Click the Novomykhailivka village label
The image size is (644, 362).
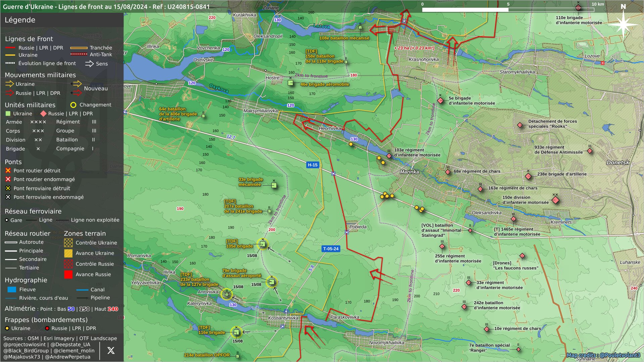pos(386,343)
